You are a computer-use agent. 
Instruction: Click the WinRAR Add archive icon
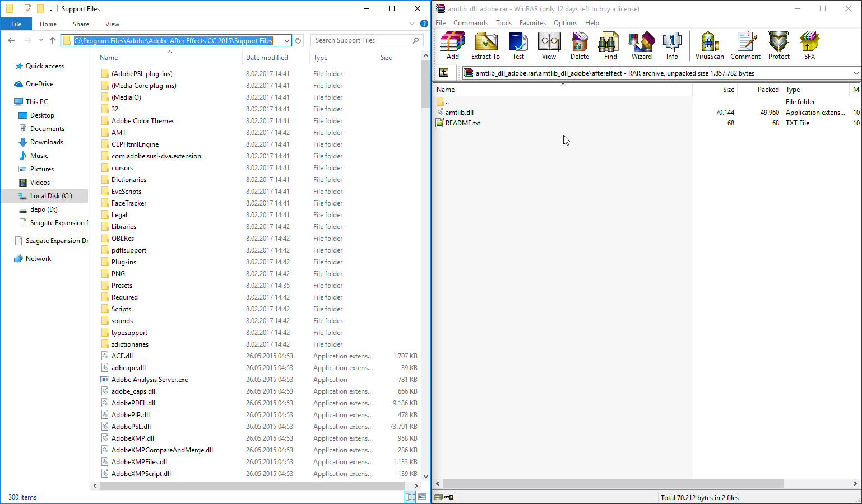point(453,45)
